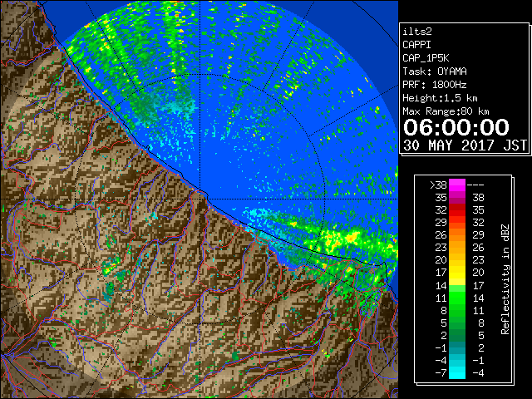
Task: Click the PRF: 1800Hz text
Action: pyautogui.click(x=435, y=85)
